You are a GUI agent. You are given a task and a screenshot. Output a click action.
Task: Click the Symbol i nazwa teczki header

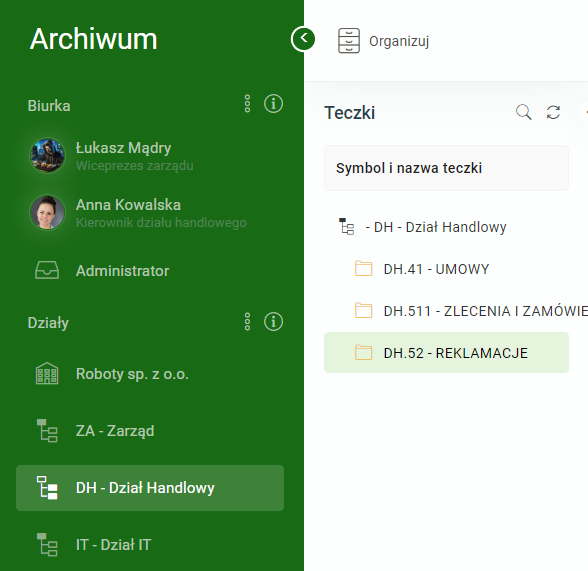(x=446, y=168)
